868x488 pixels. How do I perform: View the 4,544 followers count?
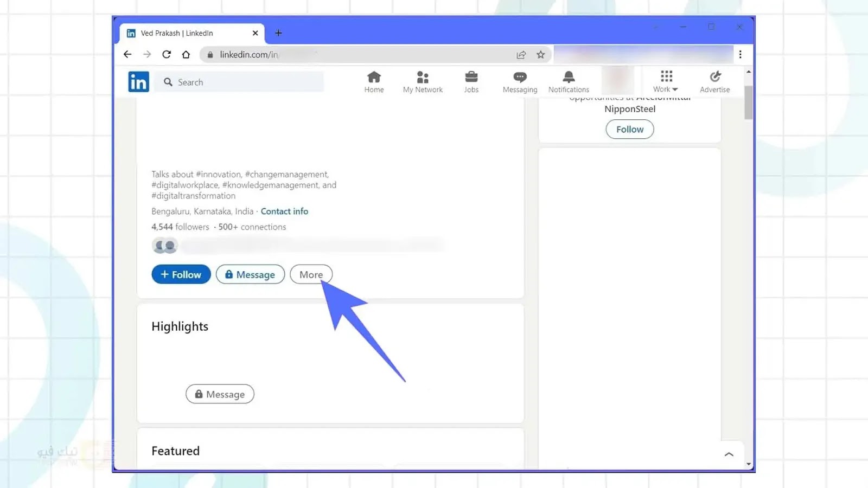[180, 227]
